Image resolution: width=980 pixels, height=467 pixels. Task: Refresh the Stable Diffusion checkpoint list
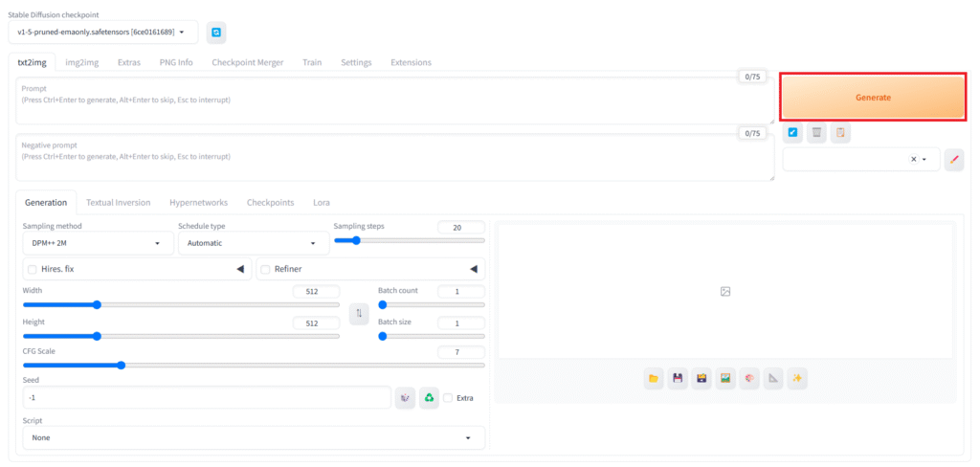(216, 33)
